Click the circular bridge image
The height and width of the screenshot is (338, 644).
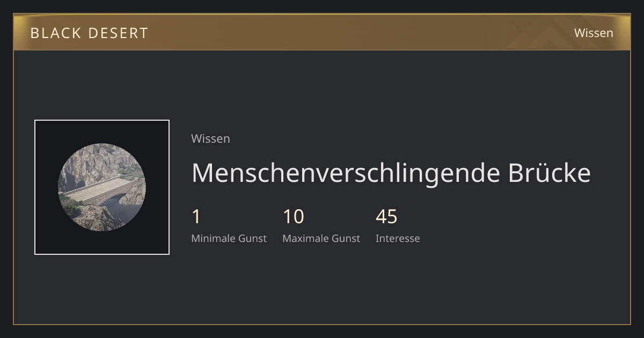tap(102, 187)
